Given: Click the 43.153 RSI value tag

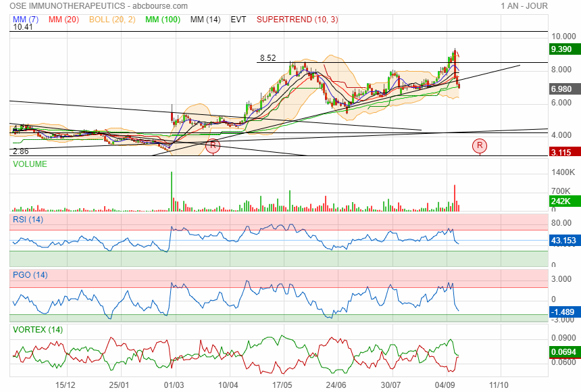Looking at the screenshot, I should 565,241.
